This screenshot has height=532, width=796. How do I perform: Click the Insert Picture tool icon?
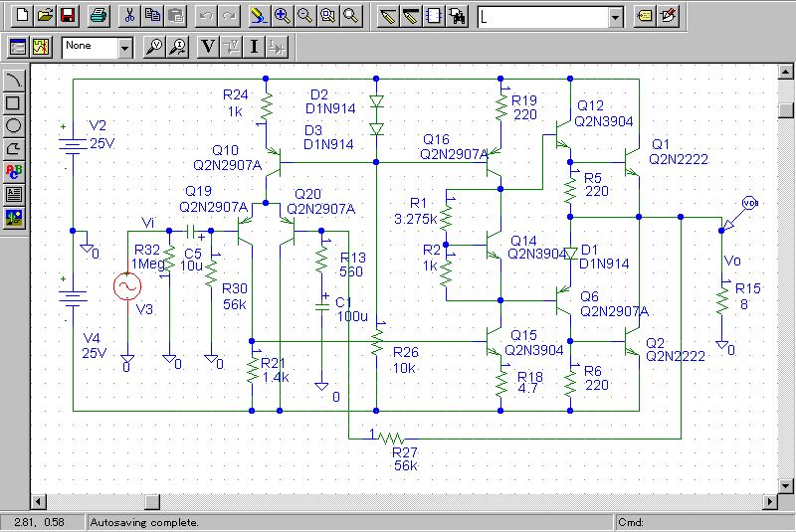pos(14,217)
